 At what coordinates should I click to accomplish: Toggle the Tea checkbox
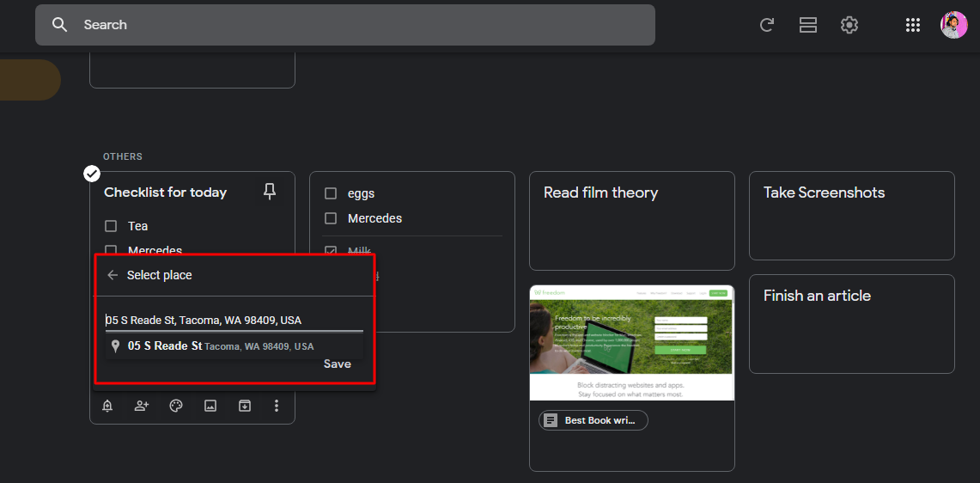pyautogui.click(x=111, y=226)
